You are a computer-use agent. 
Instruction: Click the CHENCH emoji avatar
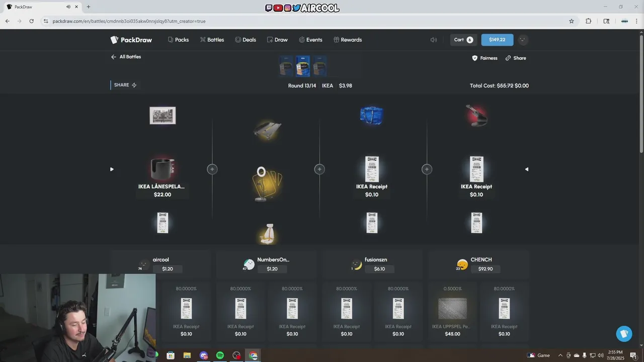[462, 264]
